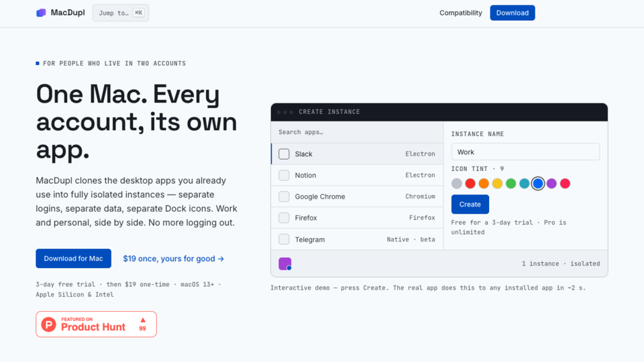Click the Product Hunt P logo
644x362 pixels.
coord(48,324)
